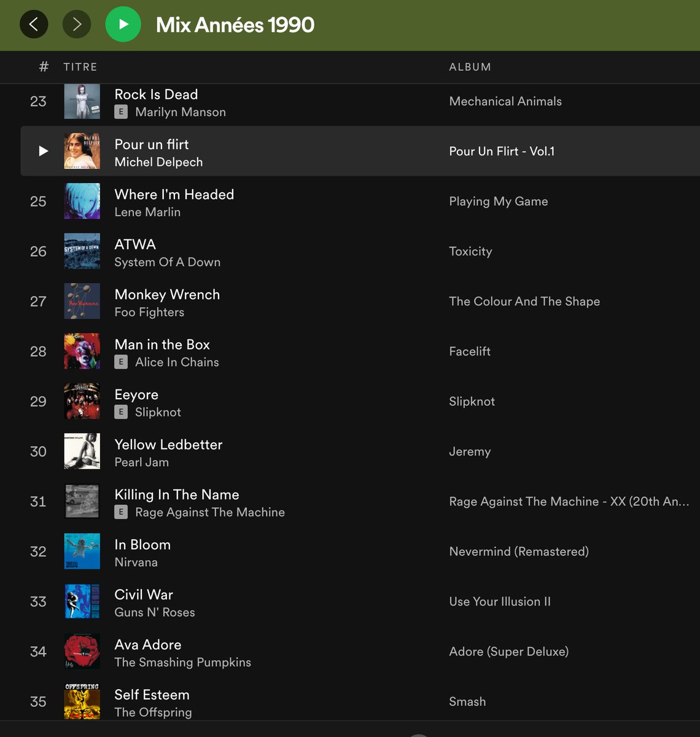Open artist Michel Delpech
The image size is (700, 737).
[158, 162]
